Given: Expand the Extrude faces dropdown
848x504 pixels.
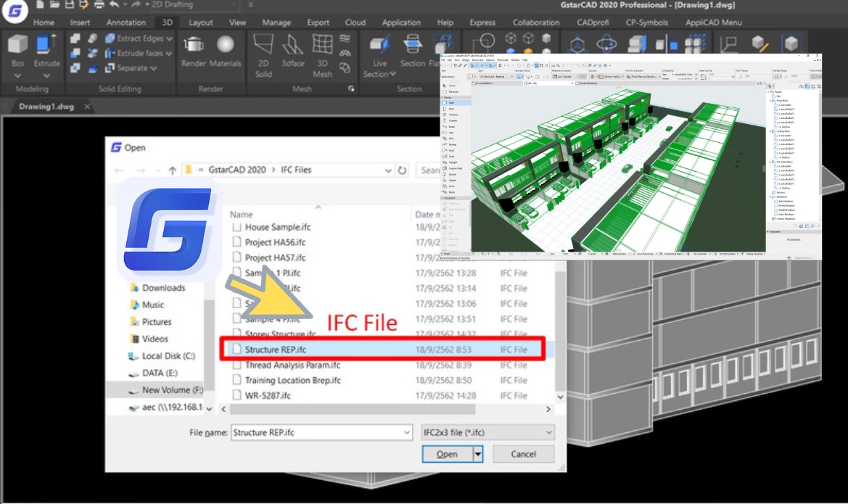Looking at the screenshot, I should [x=169, y=54].
